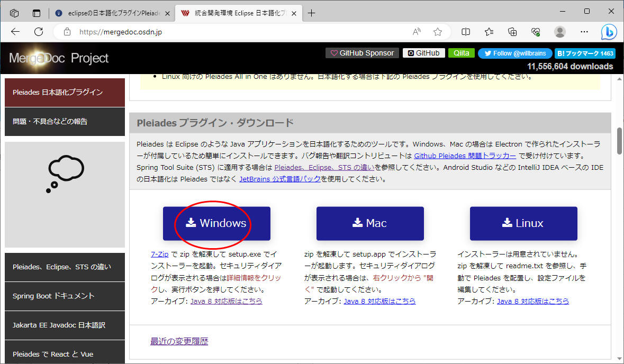Download the Windows Pleiades plugin
This screenshot has height=364, width=624.
216,223
